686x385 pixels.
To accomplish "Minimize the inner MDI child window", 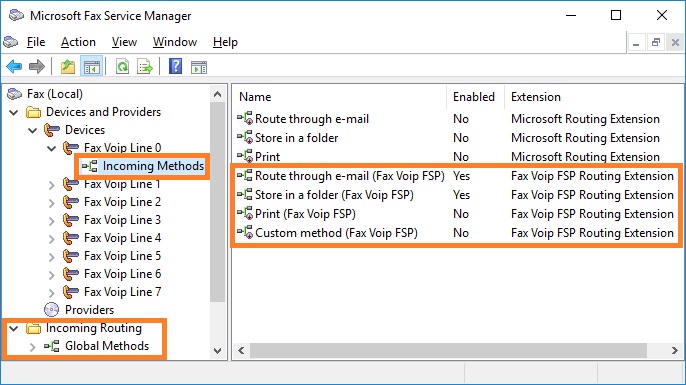I will tap(636, 42).
